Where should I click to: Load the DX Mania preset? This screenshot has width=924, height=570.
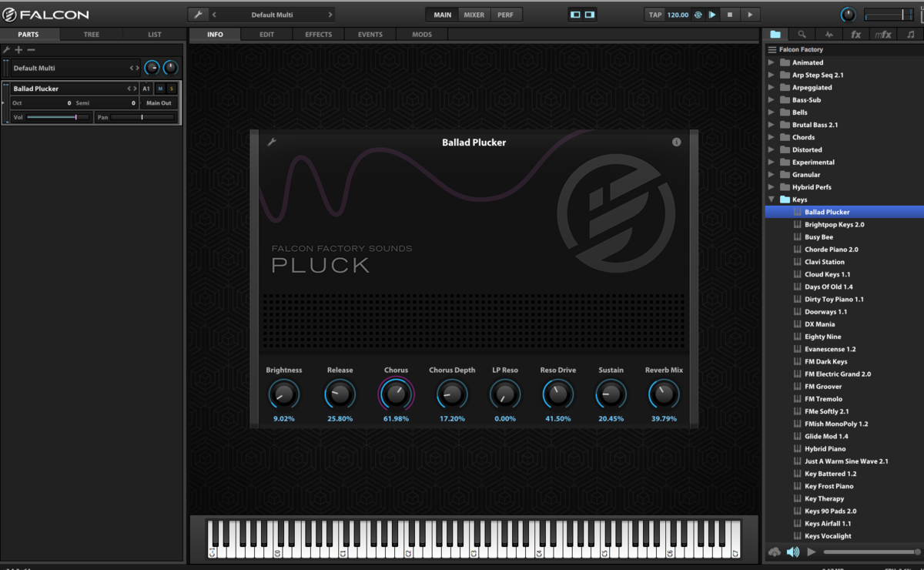click(x=819, y=324)
